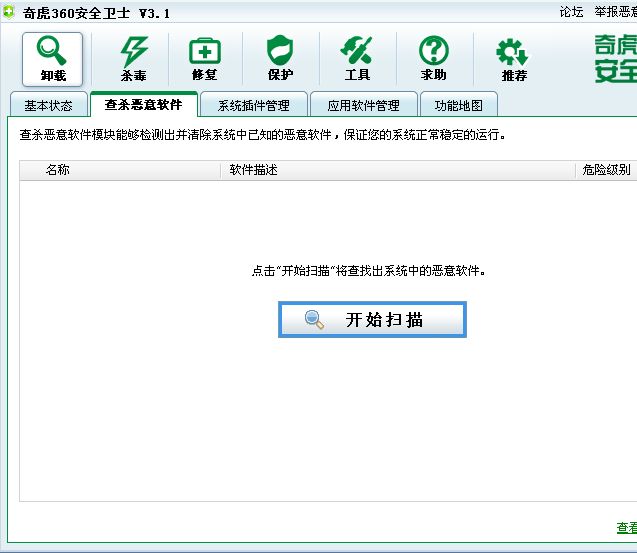
Task: Go to the 功能地图 tab
Action: click(x=457, y=105)
